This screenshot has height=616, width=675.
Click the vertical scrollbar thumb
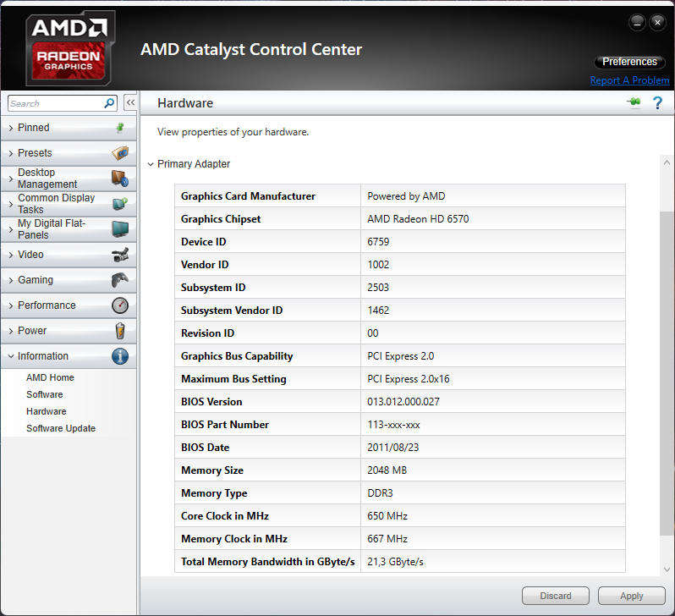(x=666, y=374)
